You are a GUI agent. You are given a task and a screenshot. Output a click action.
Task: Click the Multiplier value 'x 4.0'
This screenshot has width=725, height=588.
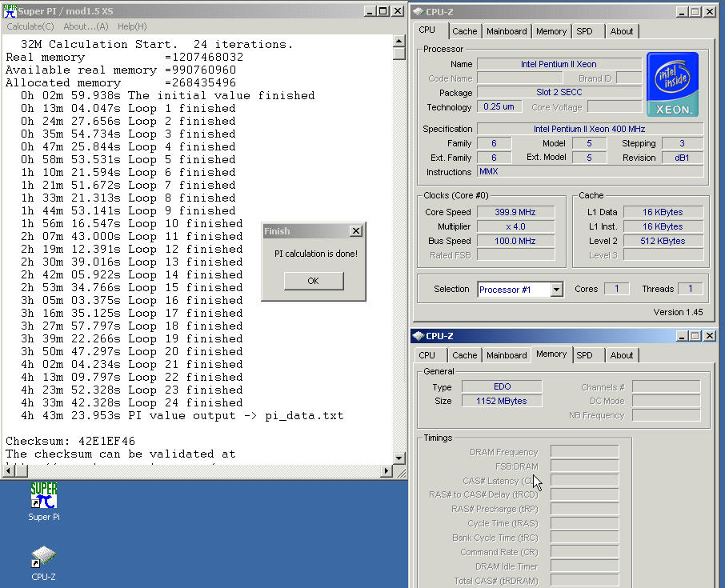tap(515, 226)
